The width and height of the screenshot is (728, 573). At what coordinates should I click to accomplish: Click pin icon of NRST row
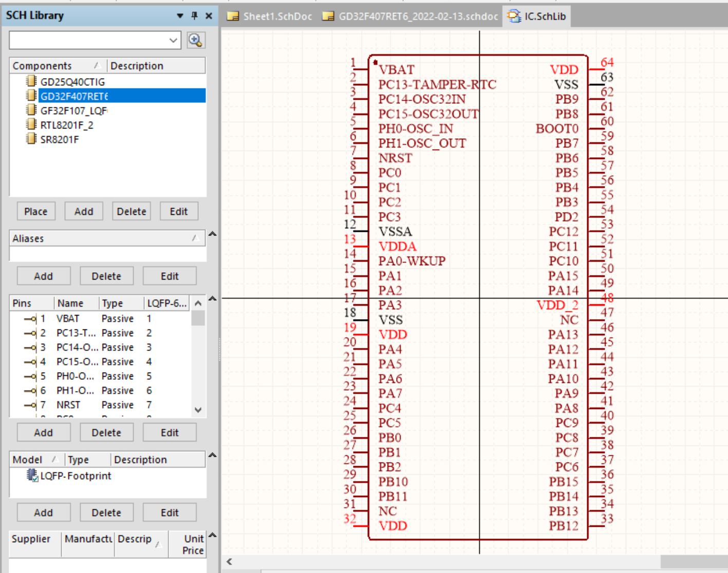[x=30, y=405]
